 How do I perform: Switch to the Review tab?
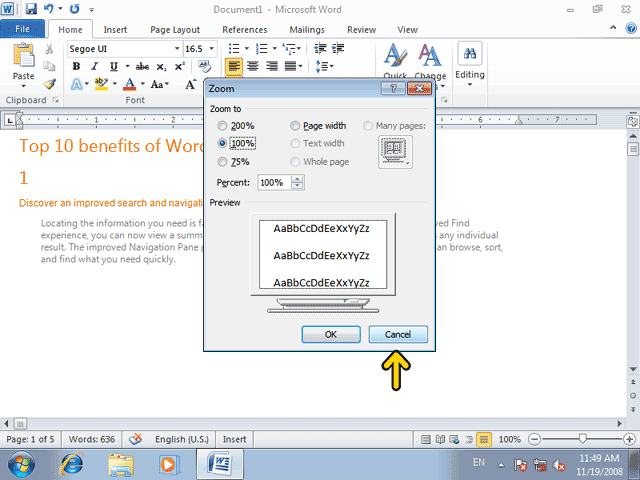click(x=361, y=29)
